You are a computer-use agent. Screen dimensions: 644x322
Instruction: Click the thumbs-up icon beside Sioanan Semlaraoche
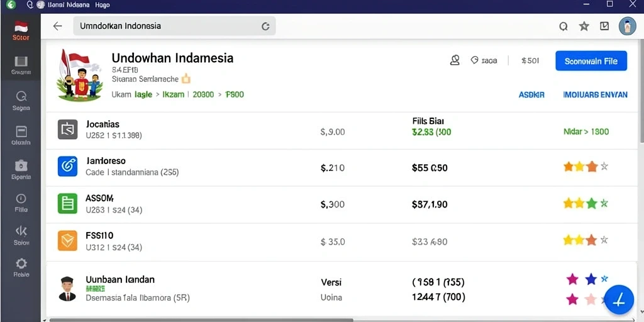click(x=186, y=79)
